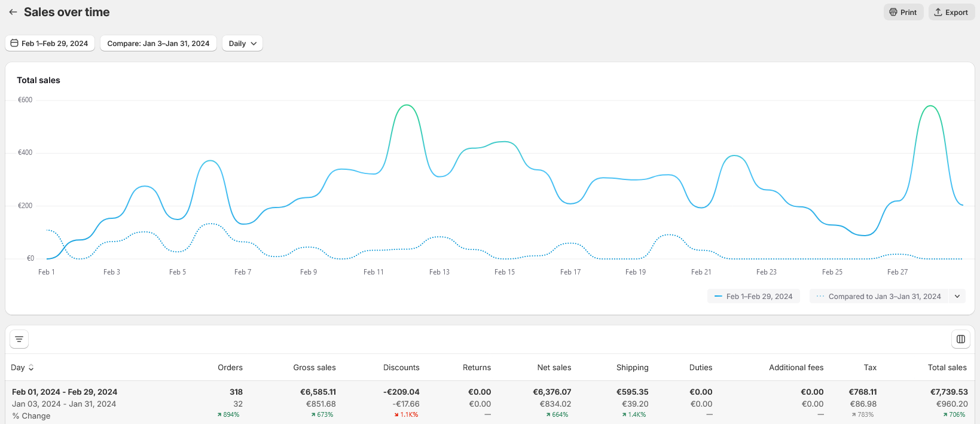Open the Compare Jan 3–Jan 31 selector
980x424 pixels.
click(x=158, y=44)
